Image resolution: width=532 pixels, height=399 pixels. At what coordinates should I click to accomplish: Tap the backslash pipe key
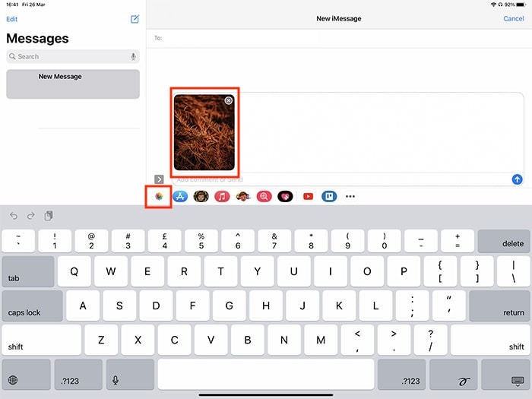click(513, 271)
